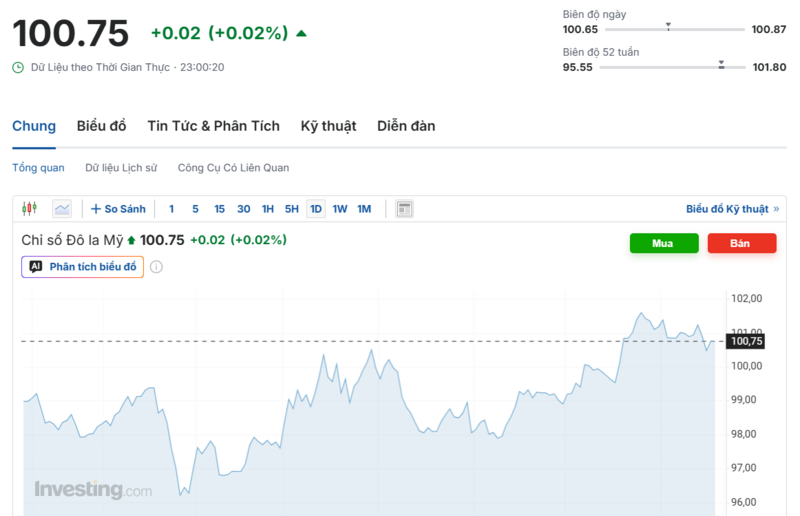Click the info icon beside Phân tích biểu đồ
The height and width of the screenshot is (516, 800).
[157, 267]
